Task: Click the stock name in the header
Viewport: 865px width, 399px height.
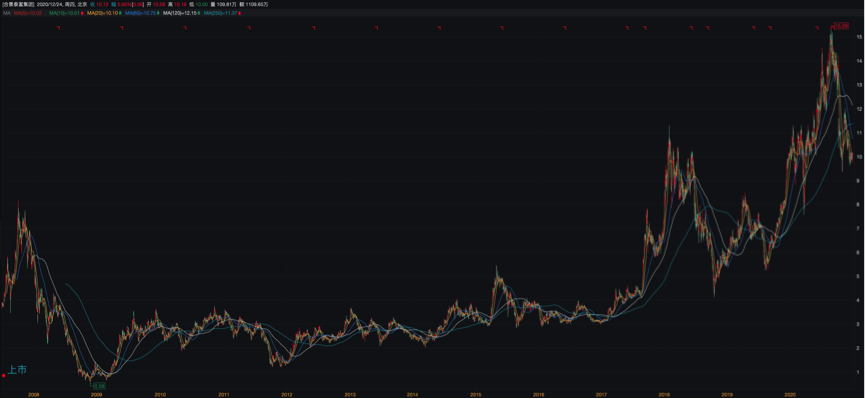Action: click(x=18, y=4)
